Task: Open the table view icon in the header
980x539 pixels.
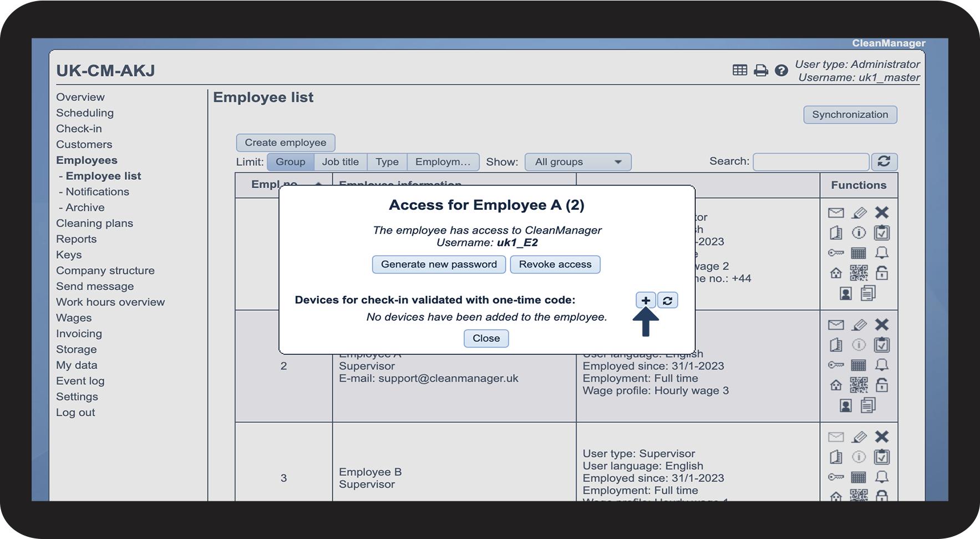Action: 740,70
